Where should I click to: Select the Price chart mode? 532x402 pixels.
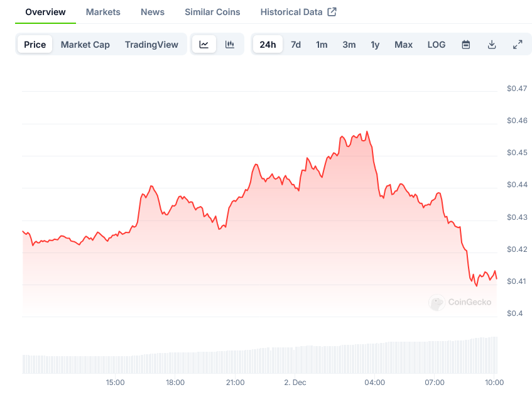point(35,45)
